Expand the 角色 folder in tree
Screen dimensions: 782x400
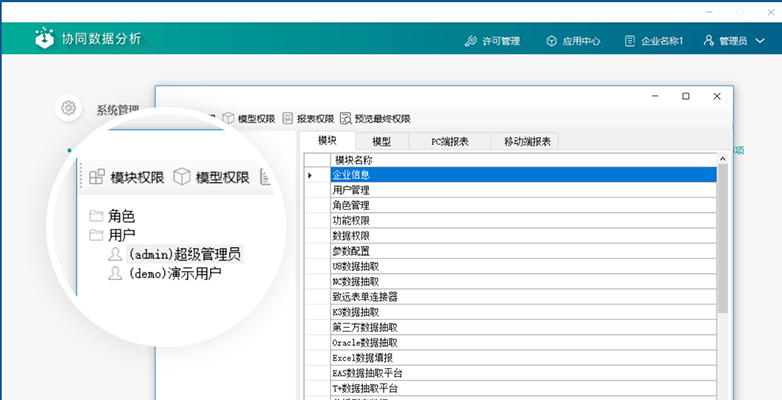click(x=96, y=216)
